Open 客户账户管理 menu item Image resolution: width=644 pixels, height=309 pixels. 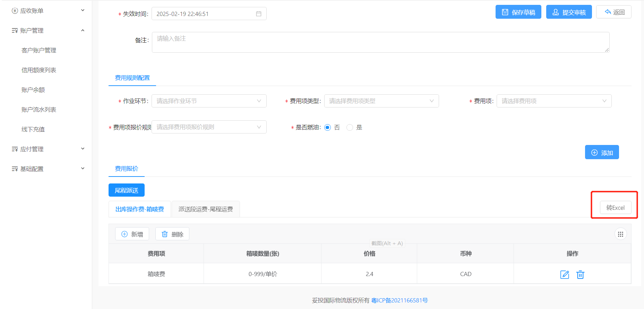(39, 50)
